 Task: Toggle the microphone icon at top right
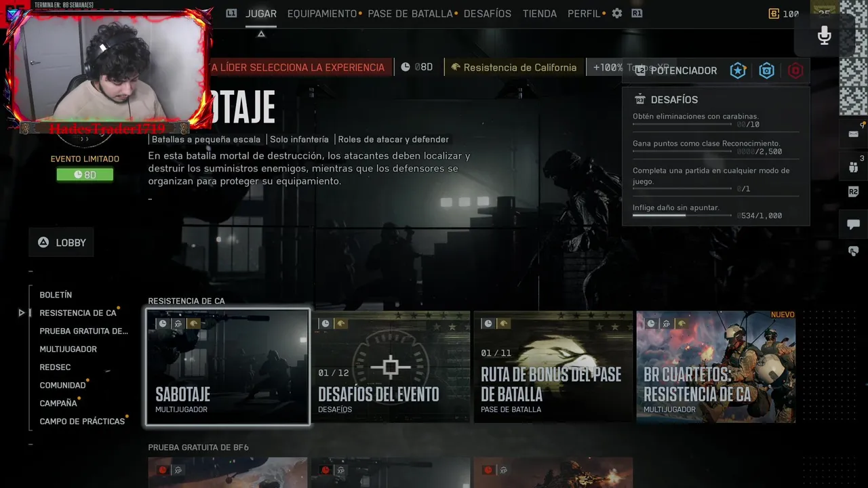click(824, 35)
